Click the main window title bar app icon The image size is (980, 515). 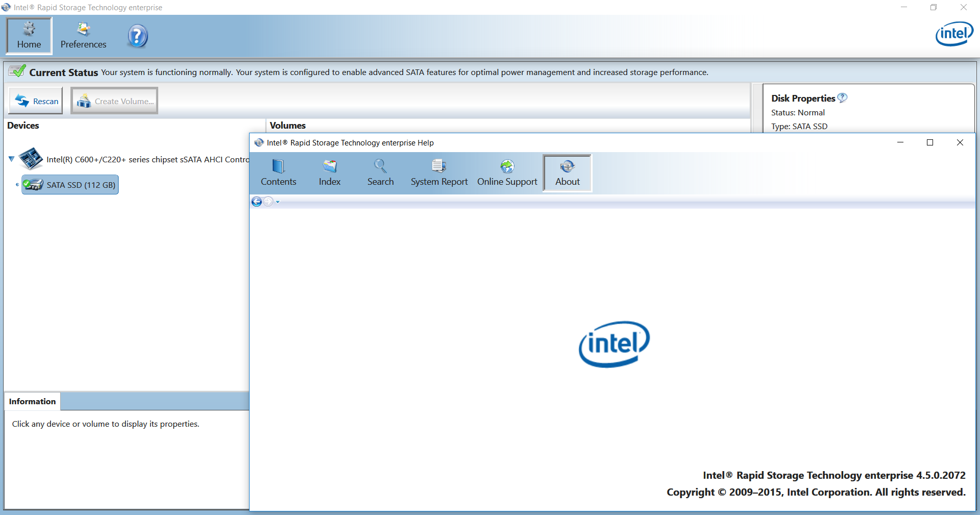tap(6, 7)
